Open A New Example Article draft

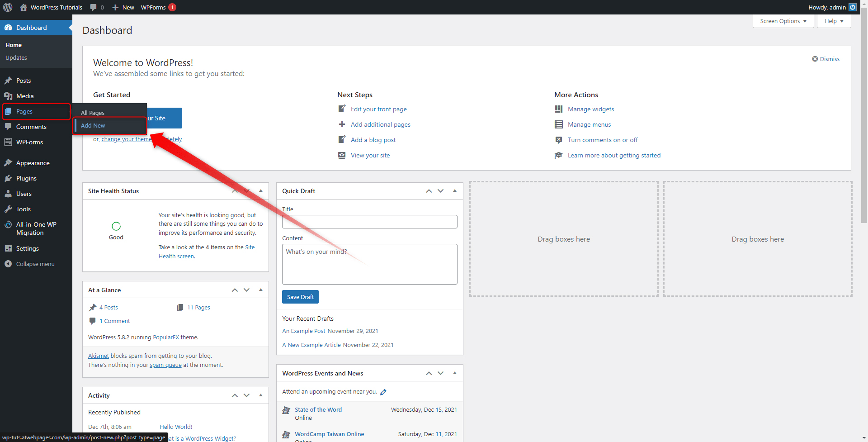point(311,345)
